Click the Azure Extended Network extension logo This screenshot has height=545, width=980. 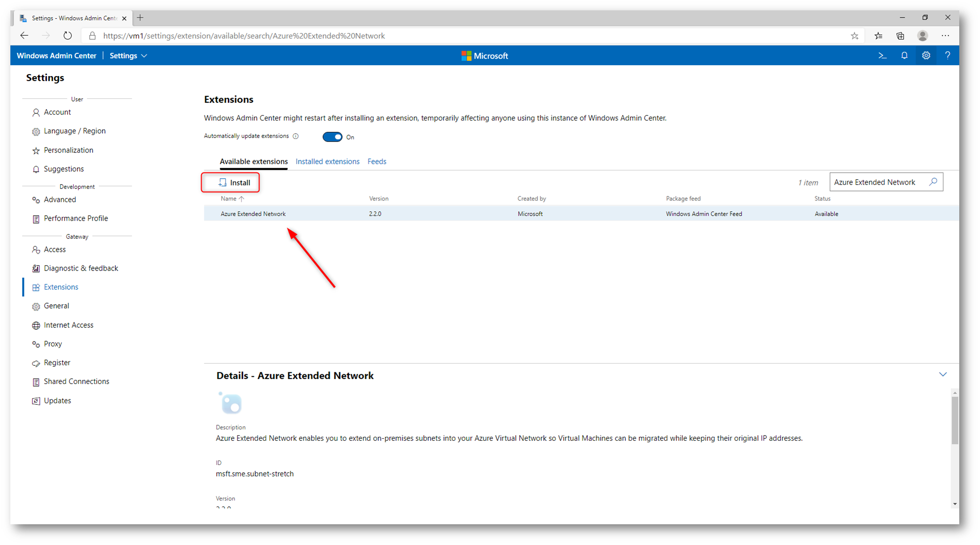coord(230,403)
